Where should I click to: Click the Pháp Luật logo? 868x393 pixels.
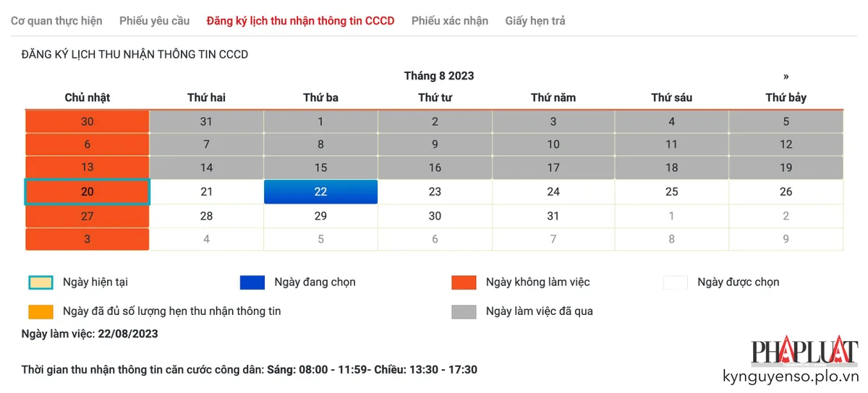804,353
